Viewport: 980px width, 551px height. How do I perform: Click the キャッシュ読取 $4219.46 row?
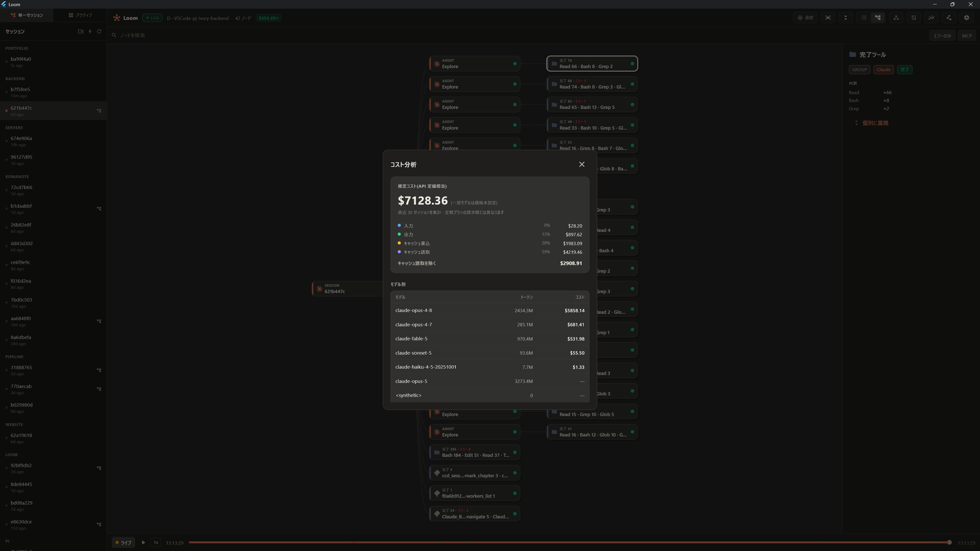(x=490, y=252)
